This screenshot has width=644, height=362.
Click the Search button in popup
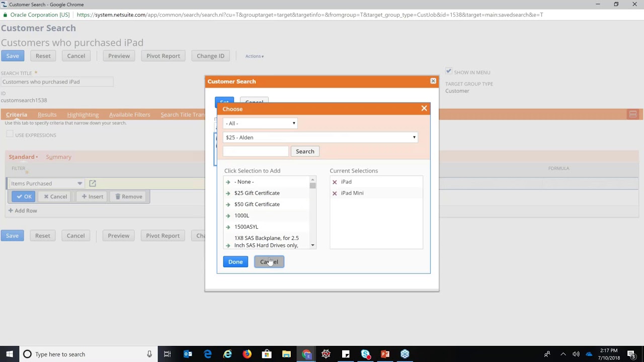pyautogui.click(x=305, y=151)
